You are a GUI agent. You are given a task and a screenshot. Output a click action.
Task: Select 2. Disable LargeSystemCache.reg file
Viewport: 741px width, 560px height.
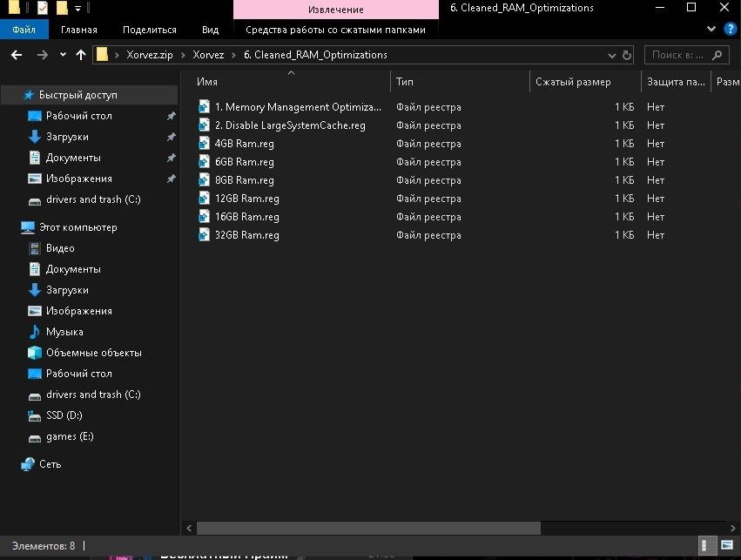tap(290, 125)
